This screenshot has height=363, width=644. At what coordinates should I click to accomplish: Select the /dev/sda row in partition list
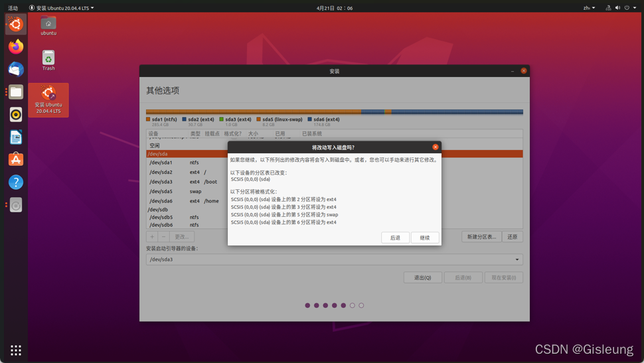click(x=335, y=154)
